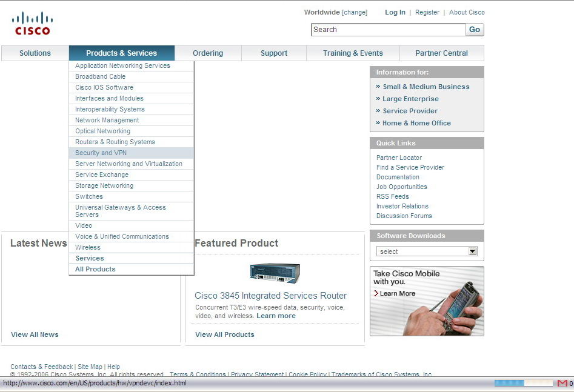Screen dimensions: 574x392
Task: Click the Cisco logo
Action: click(x=32, y=24)
